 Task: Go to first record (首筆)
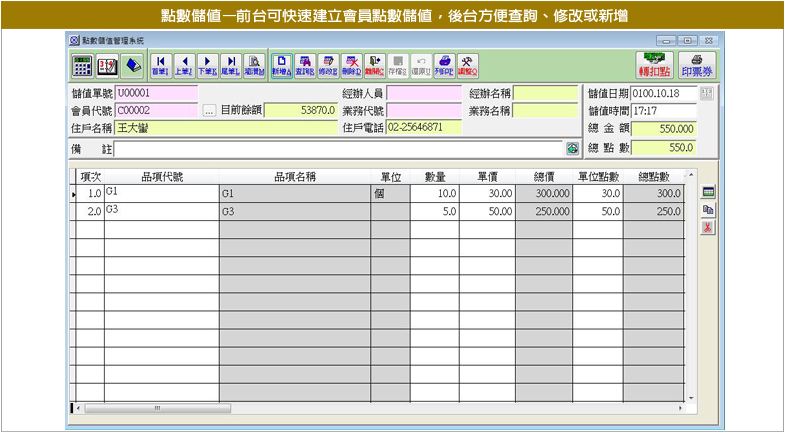(x=160, y=66)
